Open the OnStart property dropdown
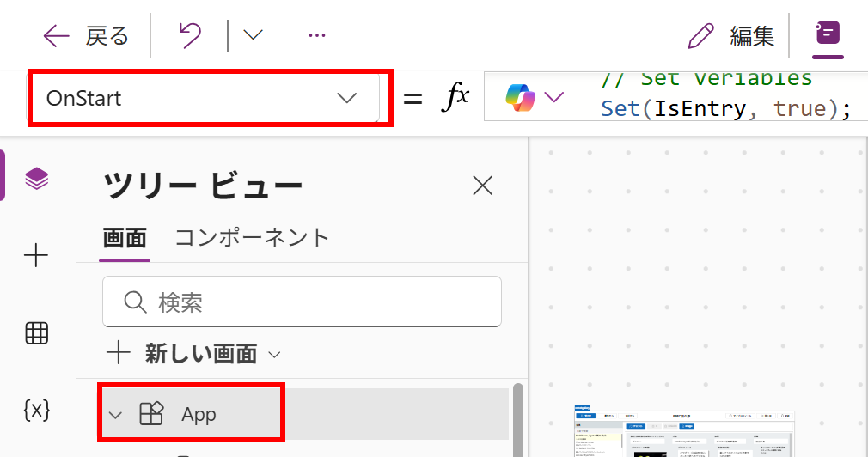This screenshot has height=457, width=868. [205, 98]
